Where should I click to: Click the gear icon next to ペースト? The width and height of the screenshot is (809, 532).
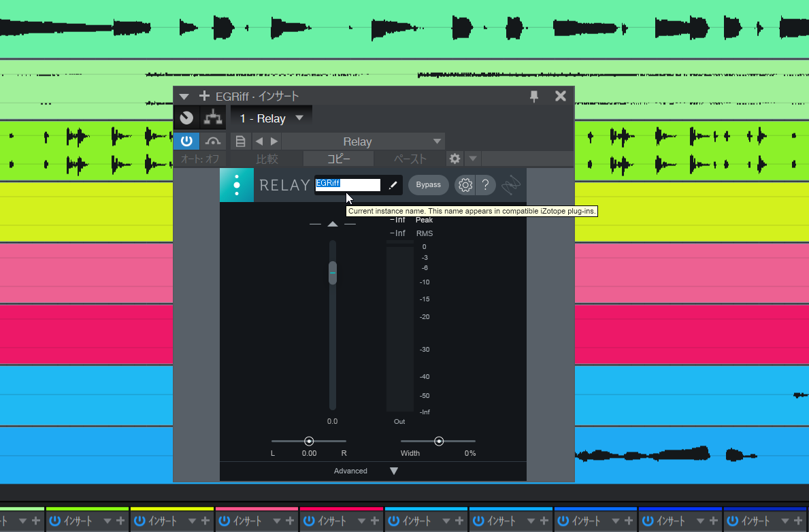pos(455,159)
